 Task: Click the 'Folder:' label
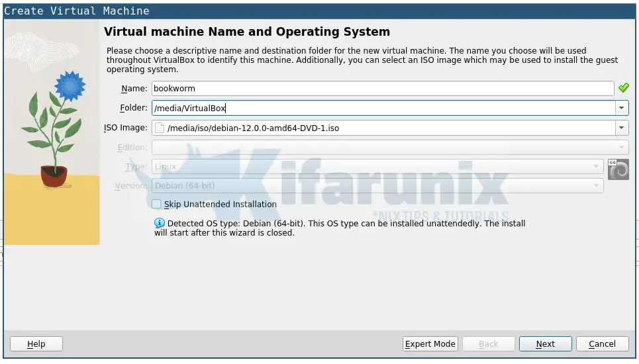[133, 108]
